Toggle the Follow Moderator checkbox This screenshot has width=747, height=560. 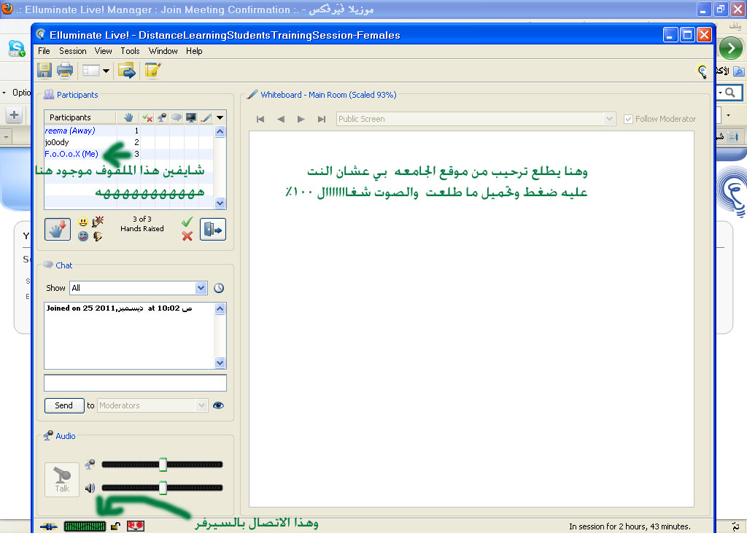coord(628,119)
